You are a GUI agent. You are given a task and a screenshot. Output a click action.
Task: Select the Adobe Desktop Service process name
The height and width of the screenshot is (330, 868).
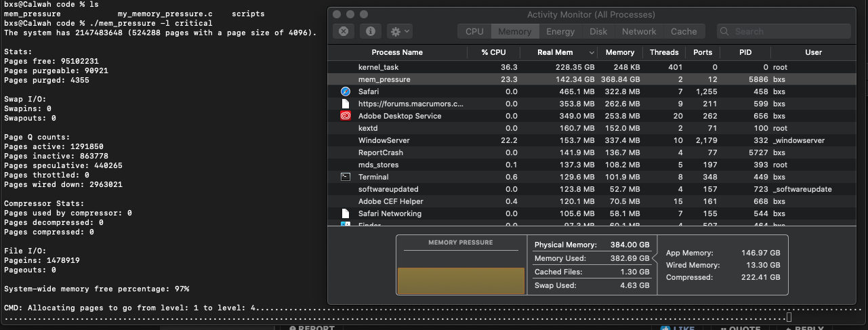[x=400, y=116]
